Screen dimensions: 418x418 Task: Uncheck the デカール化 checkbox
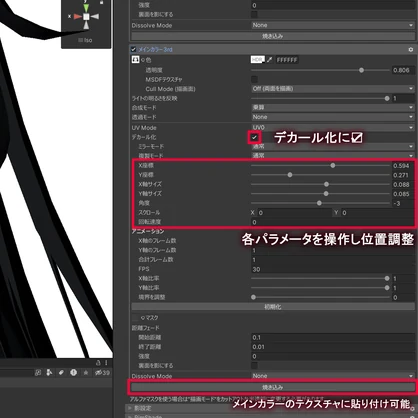pyautogui.click(x=254, y=137)
